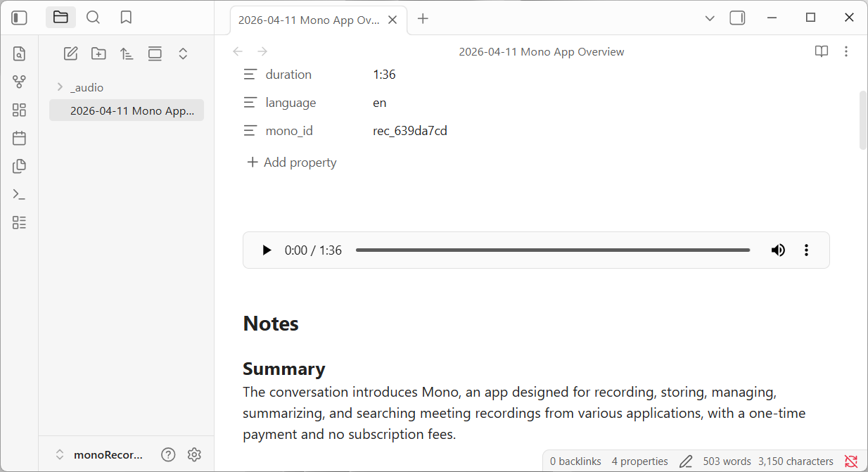Open graph view from ribbon
The width and height of the screenshot is (868, 472).
tap(19, 82)
